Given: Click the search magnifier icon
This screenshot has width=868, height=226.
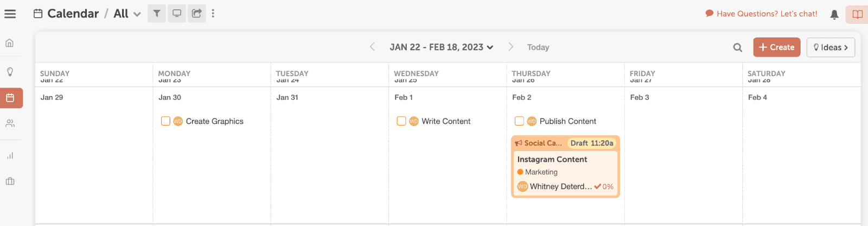Looking at the screenshot, I should coord(738,48).
